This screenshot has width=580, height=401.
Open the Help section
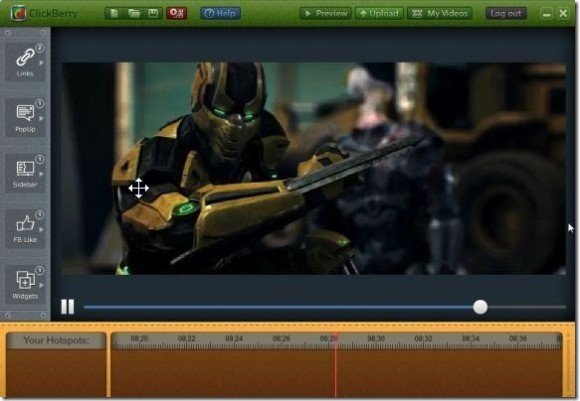click(x=220, y=14)
